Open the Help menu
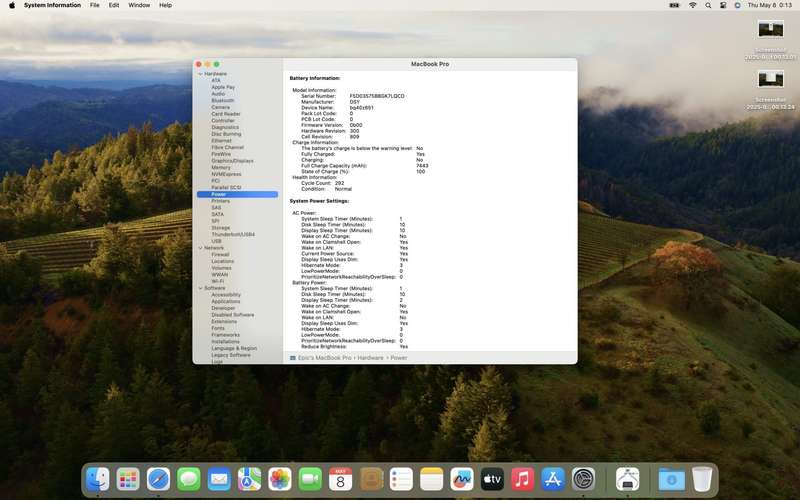800x500 pixels. coord(165,5)
